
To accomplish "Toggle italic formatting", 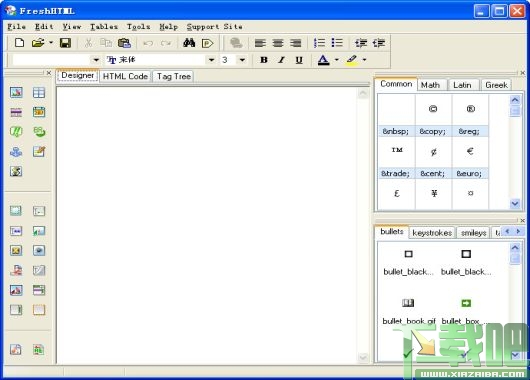I will coord(281,60).
